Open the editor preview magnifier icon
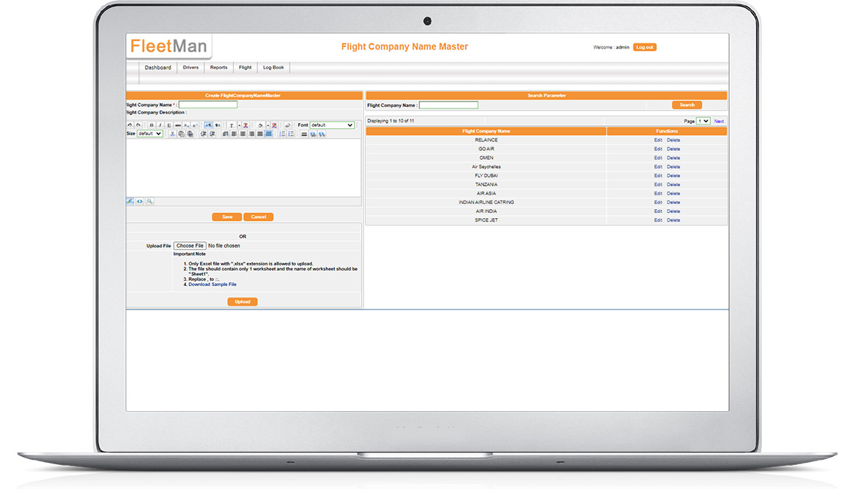The width and height of the screenshot is (857, 504). (149, 201)
